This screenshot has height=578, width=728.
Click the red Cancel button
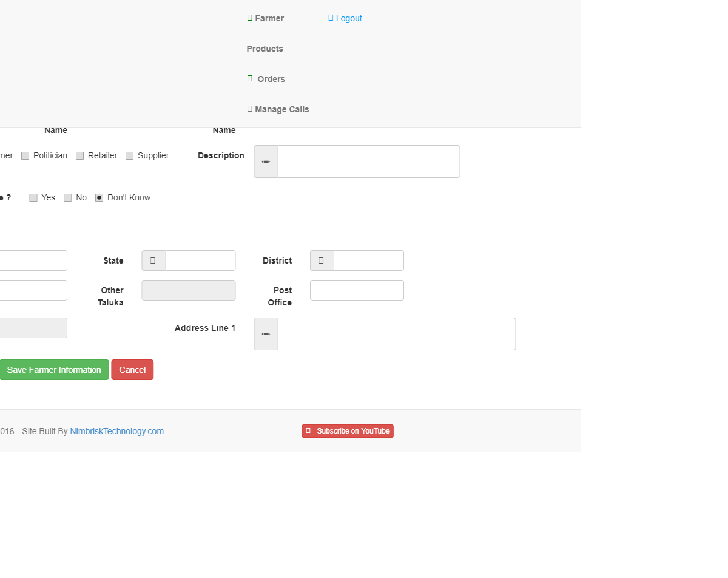coord(132,370)
